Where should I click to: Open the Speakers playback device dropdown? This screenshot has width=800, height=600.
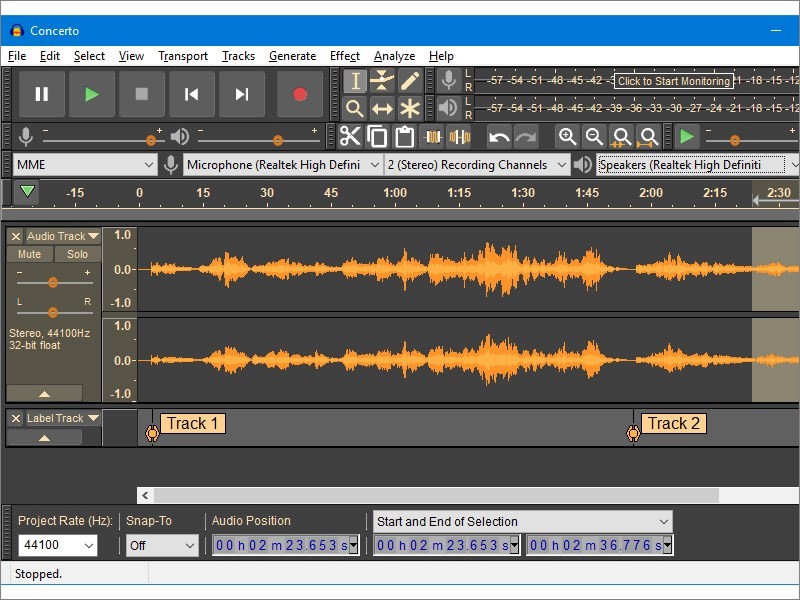[697, 165]
